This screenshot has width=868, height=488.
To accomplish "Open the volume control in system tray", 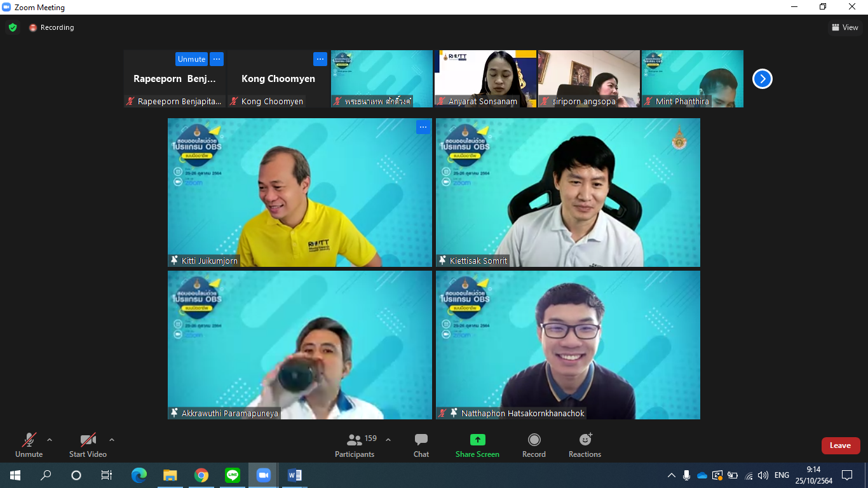I will pos(763,475).
